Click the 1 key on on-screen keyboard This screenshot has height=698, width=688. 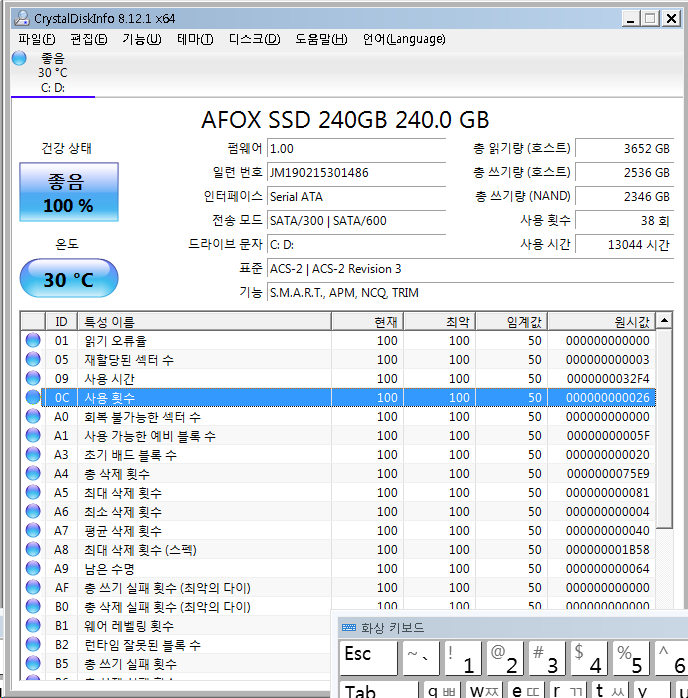[463, 658]
